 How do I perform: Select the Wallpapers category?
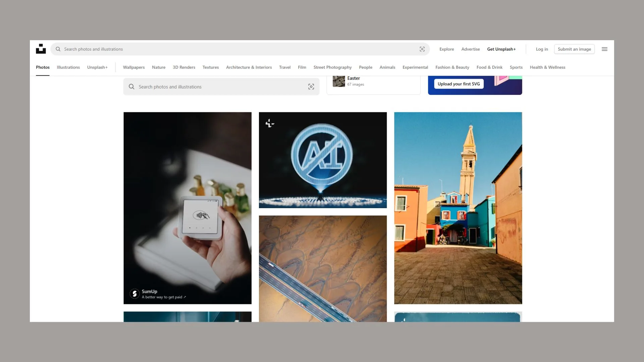[133, 67]
